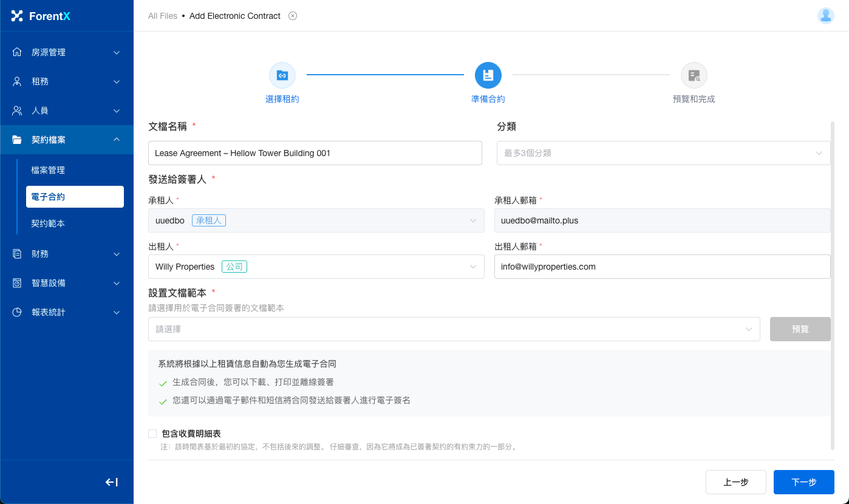849x504 pixels.
Task: Click the 預覽和完成 step icon
Action: coord(694,75)
